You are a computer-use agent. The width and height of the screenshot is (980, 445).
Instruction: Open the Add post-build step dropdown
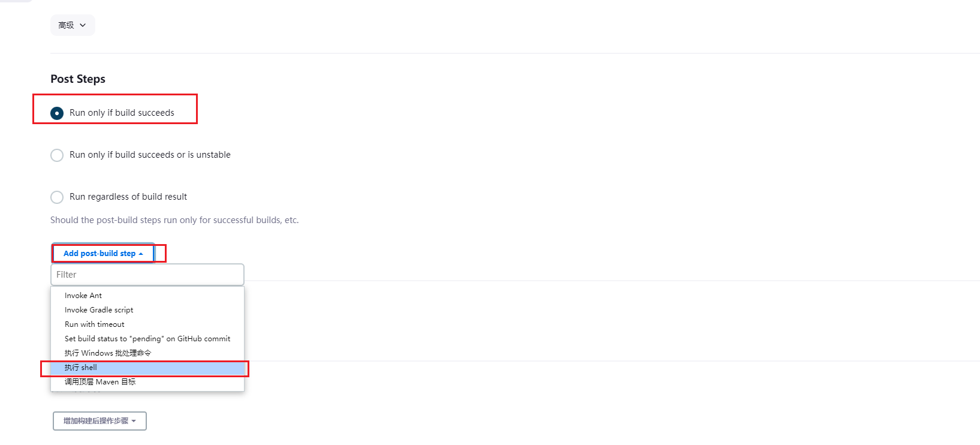103,254
